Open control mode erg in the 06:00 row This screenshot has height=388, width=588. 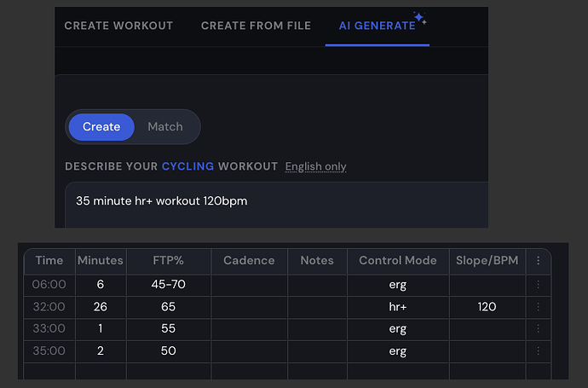click(398, 285)
